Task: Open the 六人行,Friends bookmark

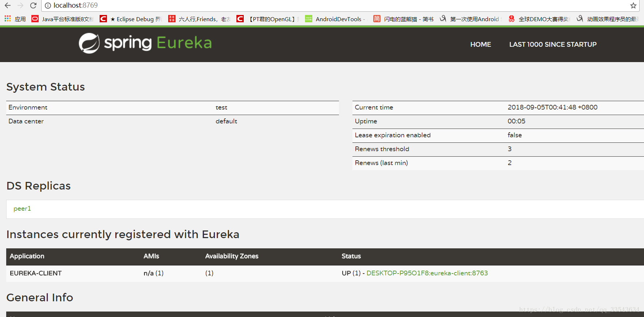Action: [200, 19]
